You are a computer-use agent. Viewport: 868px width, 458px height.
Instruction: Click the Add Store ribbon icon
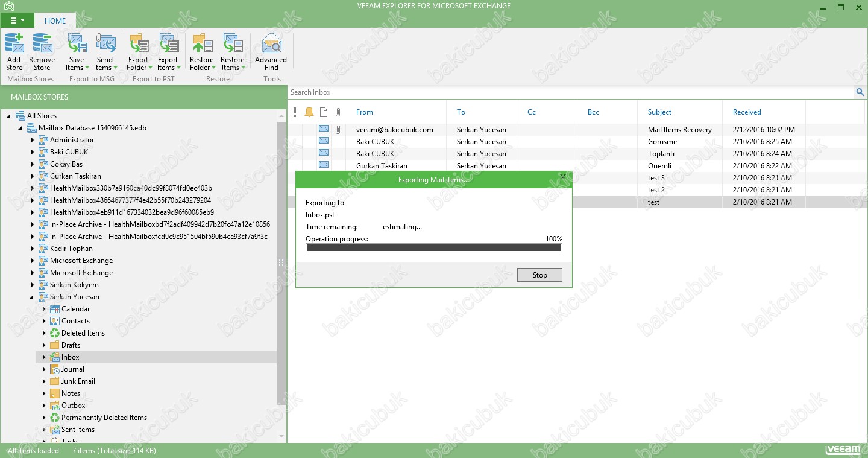[x=14, y=52]
